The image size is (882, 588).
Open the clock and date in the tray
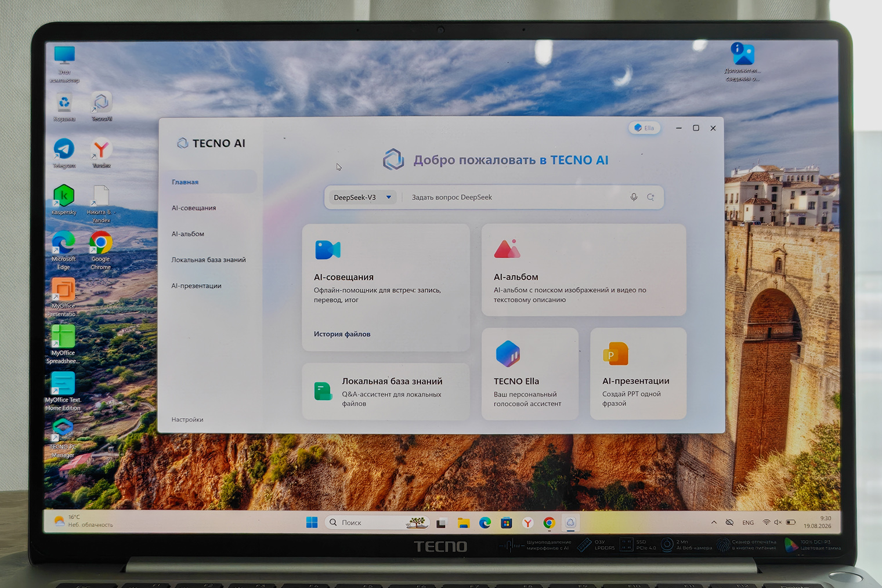coord(817,522)
